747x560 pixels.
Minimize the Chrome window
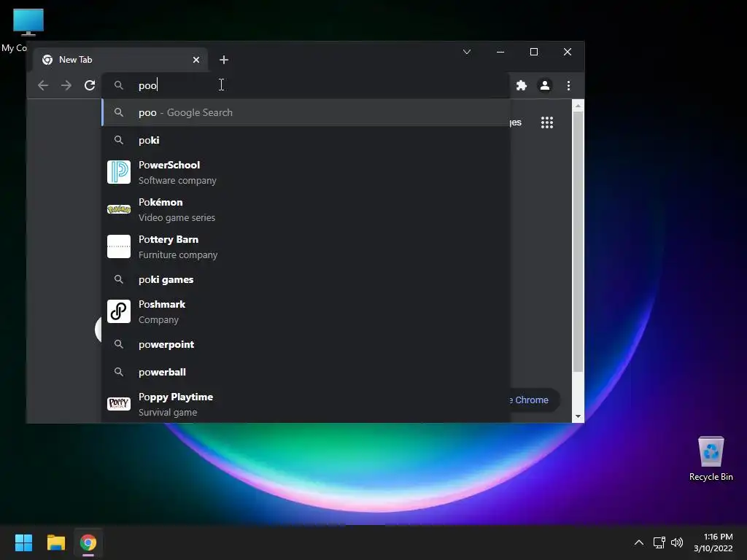point(500,52)
